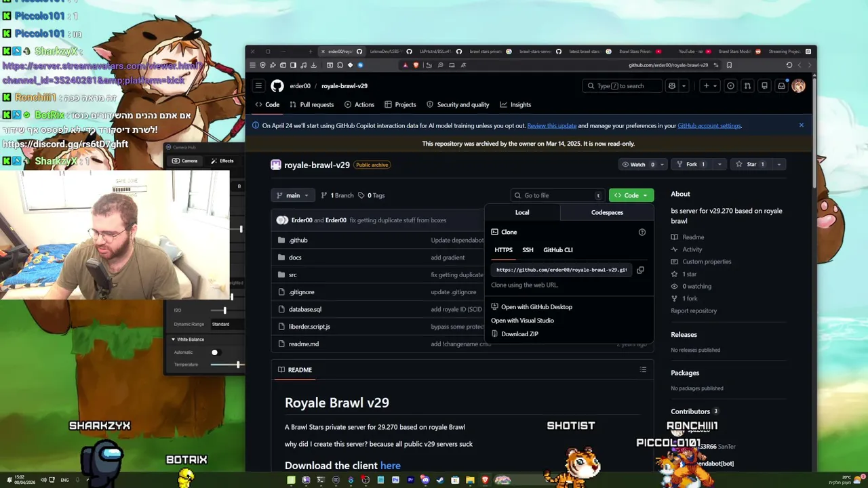Go to GitHub homepage via Octocat logo

point(277,86)
